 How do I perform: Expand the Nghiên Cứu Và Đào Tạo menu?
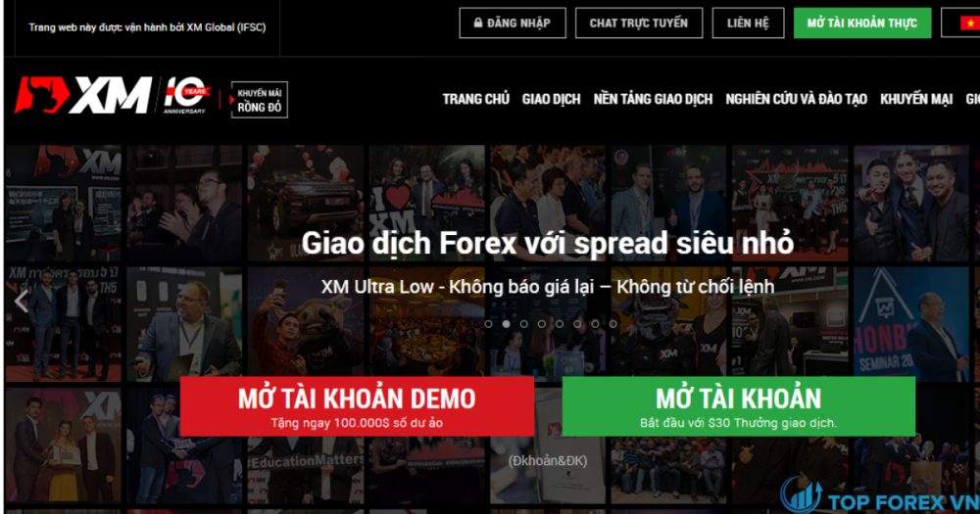(796, 99)
